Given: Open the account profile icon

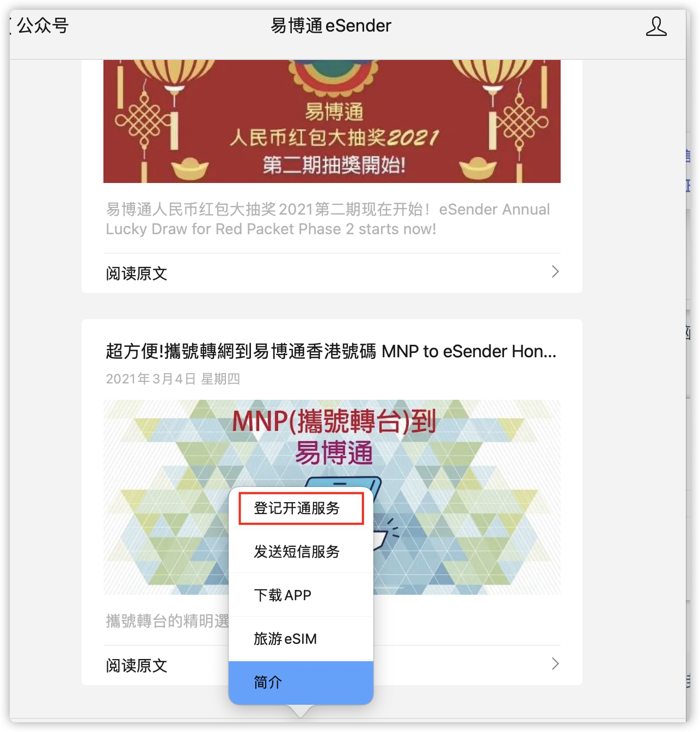Looking at the screenshot, I should coord(656,26).
